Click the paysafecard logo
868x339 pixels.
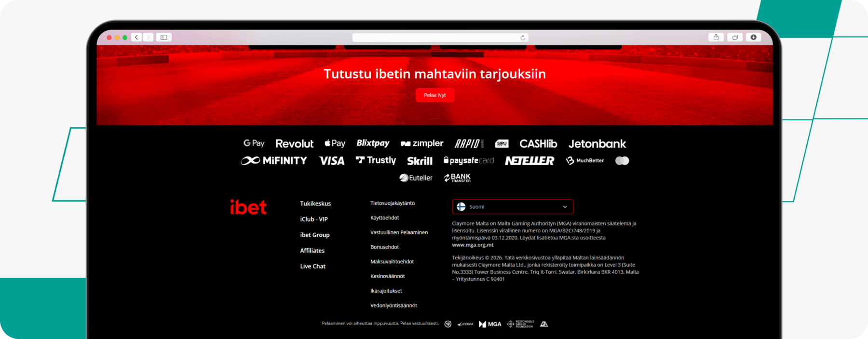[469, 160]
